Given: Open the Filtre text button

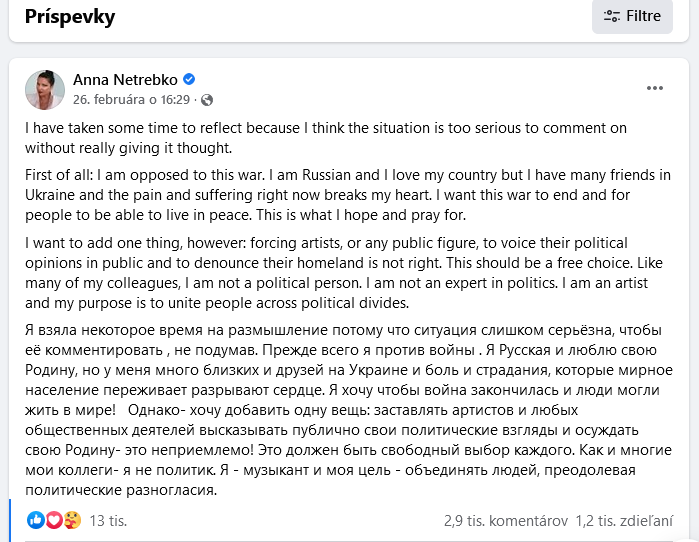Looking at the screenshot, I should [643, 16].
